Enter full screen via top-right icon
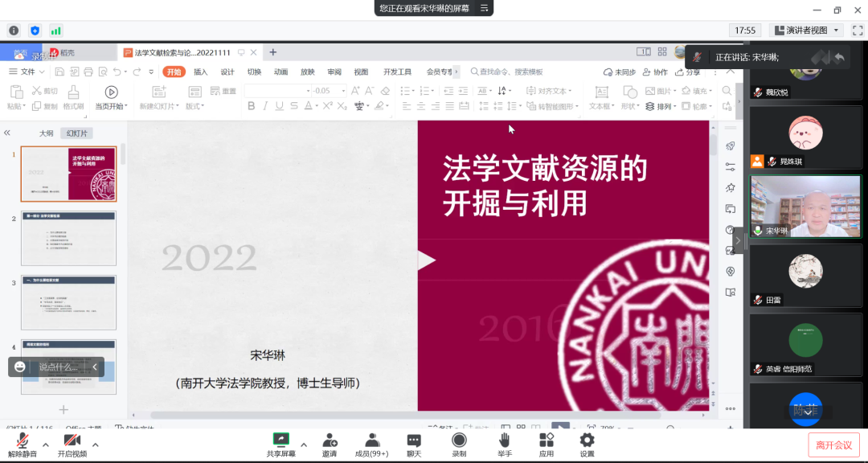Screen dimensions: 868x463 pyautogui.click(x=857, y=31)
